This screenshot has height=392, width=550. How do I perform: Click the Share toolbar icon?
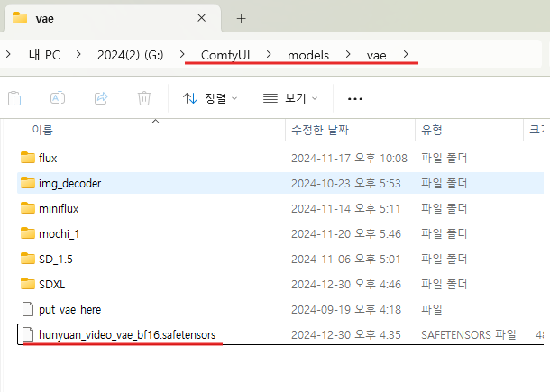(101, 98)
